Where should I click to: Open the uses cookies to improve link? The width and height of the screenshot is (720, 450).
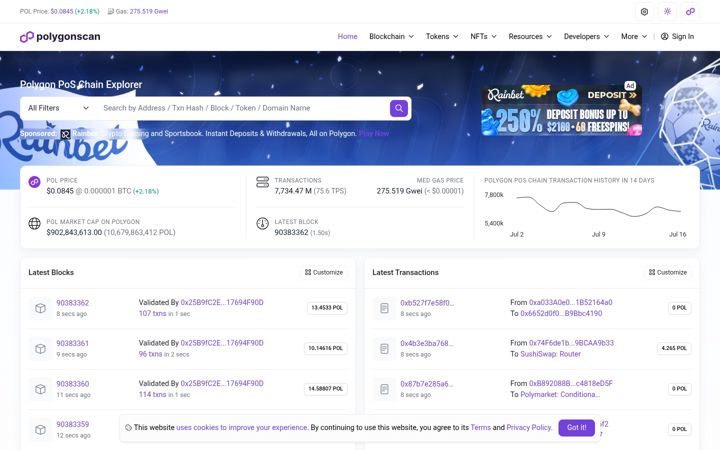pyautogui.click(x=242, y=428)
